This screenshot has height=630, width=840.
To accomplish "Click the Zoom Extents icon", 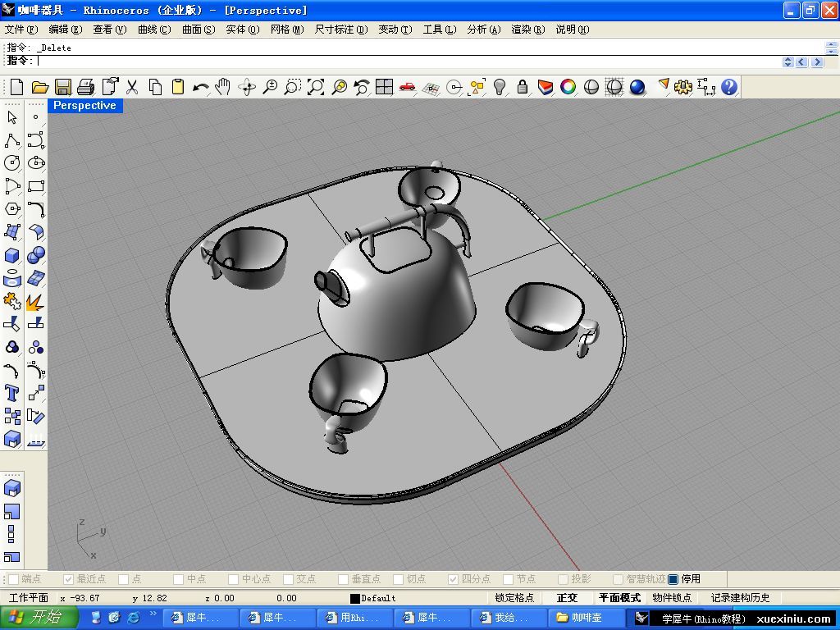I will (x=316, y=86).
